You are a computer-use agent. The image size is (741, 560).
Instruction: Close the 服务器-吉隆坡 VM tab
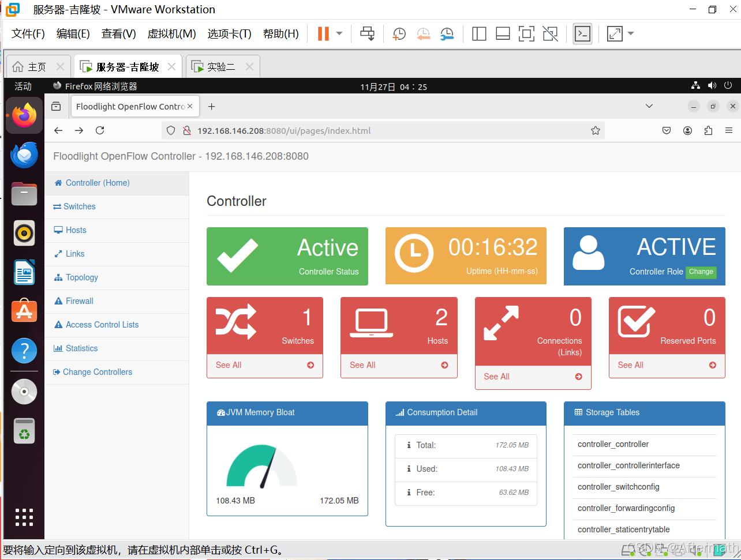tap(171, 67)
